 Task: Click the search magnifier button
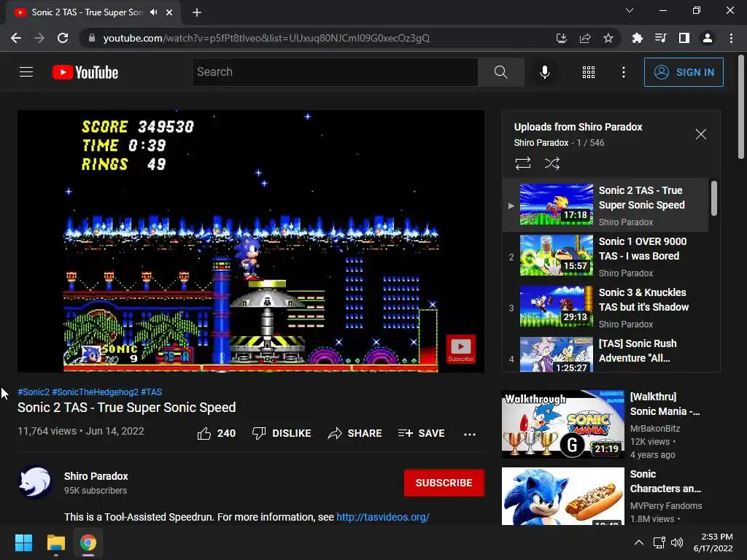[x=500, y=72]
